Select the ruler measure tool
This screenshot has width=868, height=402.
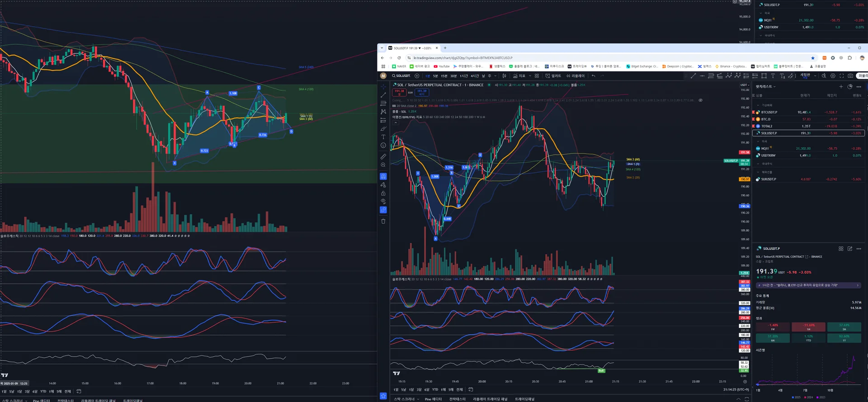coord(383,157)
